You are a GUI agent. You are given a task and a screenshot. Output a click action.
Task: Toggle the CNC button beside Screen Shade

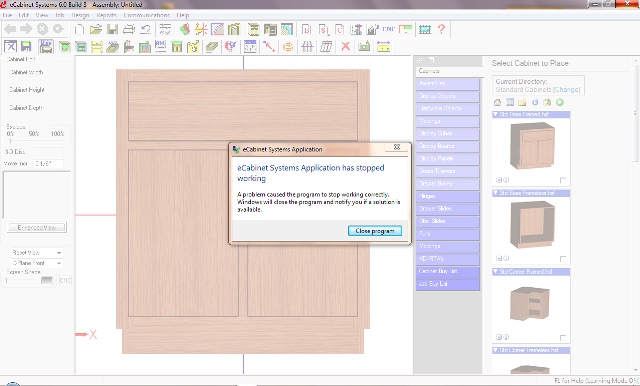point(65,280)
